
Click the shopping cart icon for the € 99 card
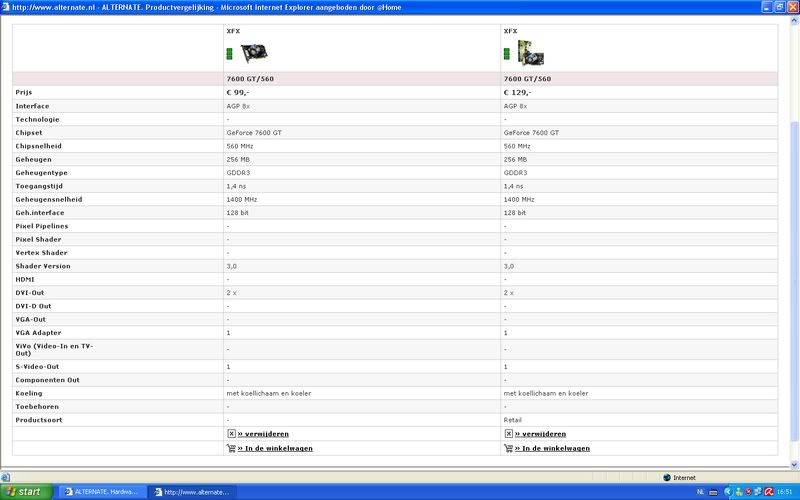pos(231,448)
